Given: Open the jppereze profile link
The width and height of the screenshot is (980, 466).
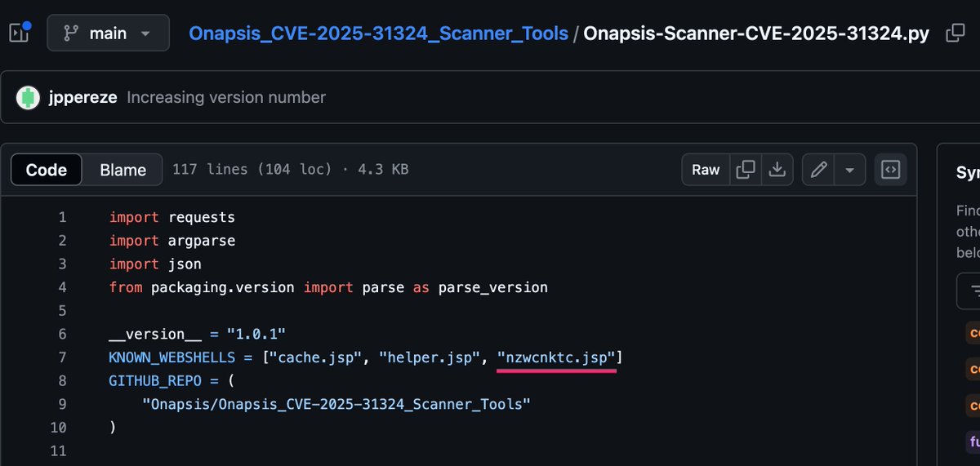Looking at the screenshot, I should point(83,97).
